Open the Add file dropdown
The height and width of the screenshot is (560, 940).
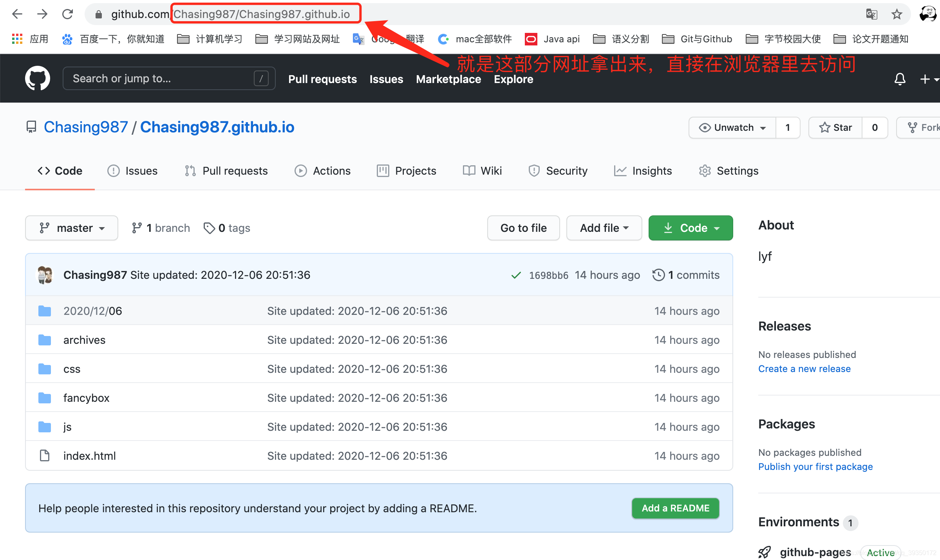604,228
